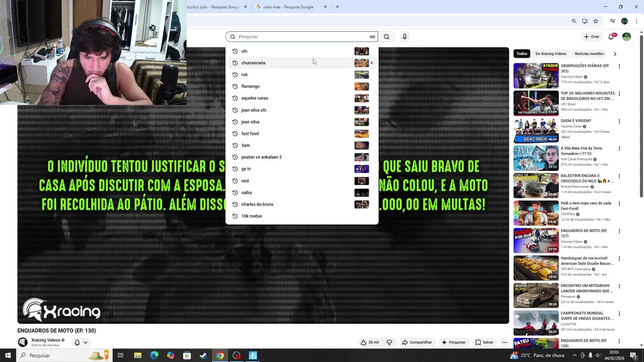Toggle Xracing Videos notification bell dropdown
Image resolution: width=644 pixels, height=362 pixels.
pyautogui.click(x=81, y=342)
